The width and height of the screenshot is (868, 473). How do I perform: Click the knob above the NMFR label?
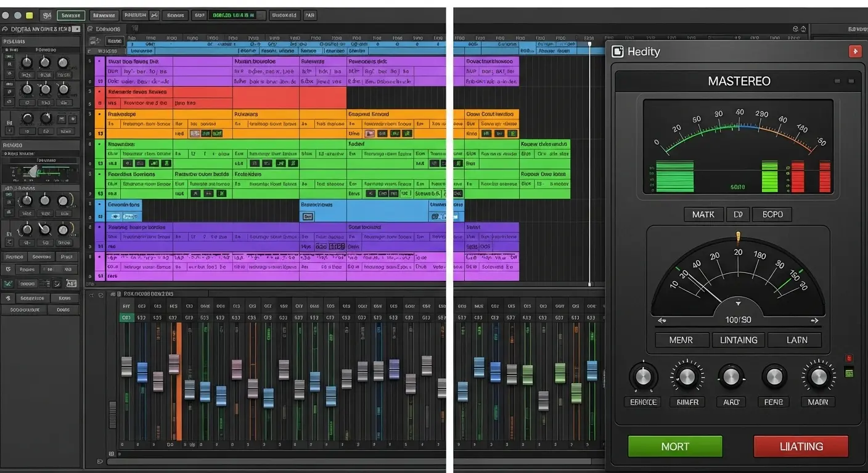pos(687,376)
